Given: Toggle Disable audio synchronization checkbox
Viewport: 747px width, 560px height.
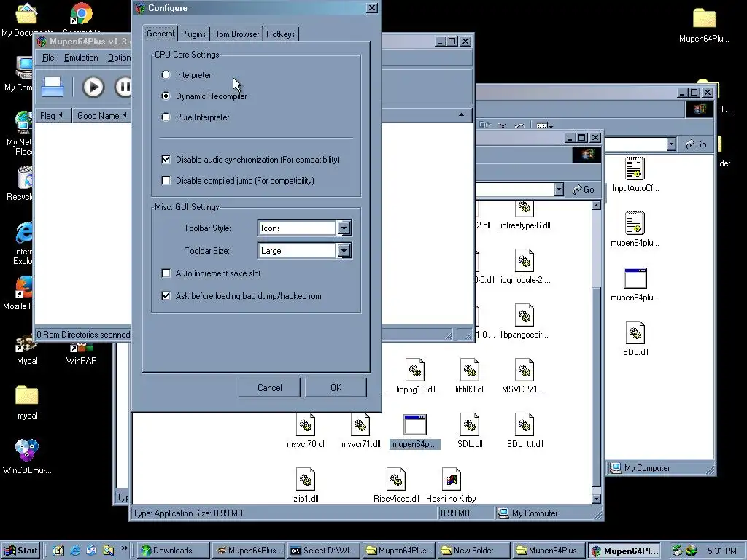Looking at the screenshot, I should click(x=166, y=160).
